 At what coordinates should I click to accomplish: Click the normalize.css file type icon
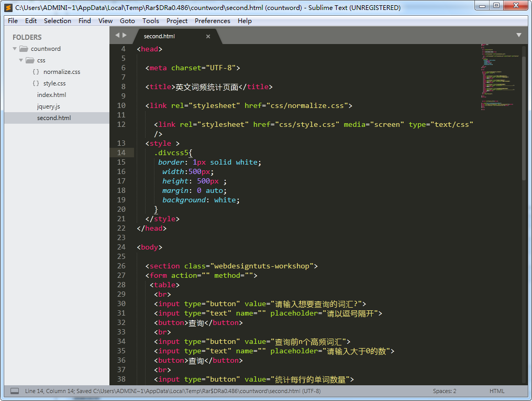click(x=36, y=72)
